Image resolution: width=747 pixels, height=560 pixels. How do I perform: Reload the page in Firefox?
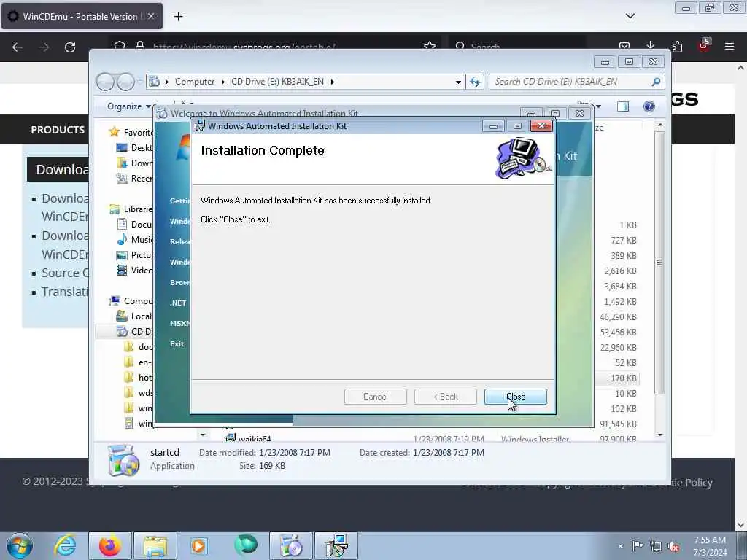click(70, 47)
